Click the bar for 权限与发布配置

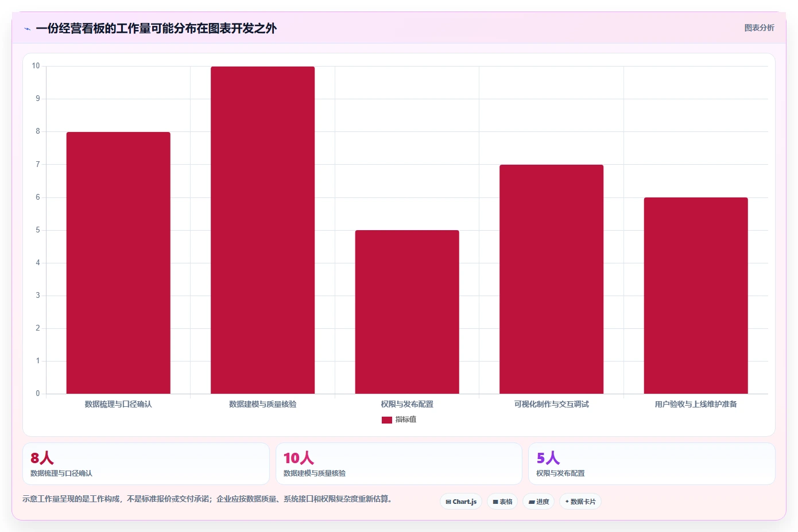407,312
